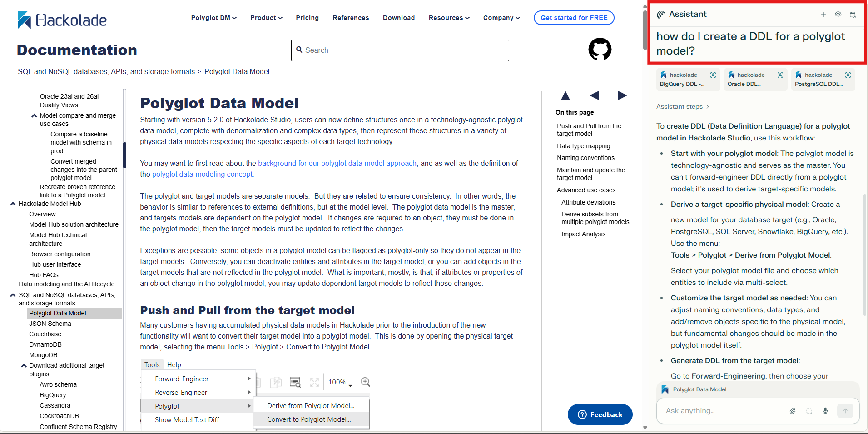Click the microphone voice input icon

point(825,411)
